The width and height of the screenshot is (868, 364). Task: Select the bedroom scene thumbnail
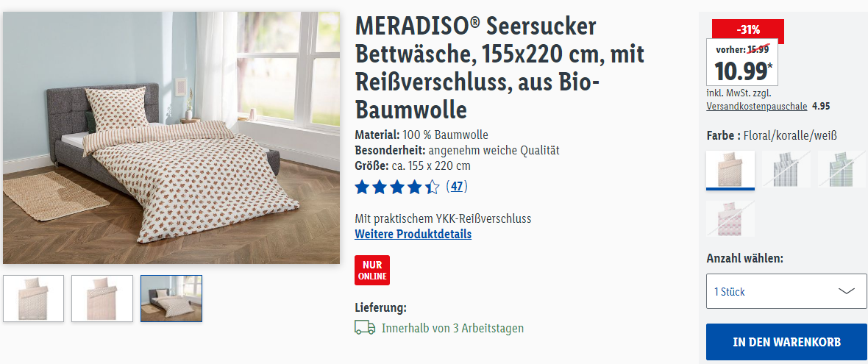click(x=171, y=298)
